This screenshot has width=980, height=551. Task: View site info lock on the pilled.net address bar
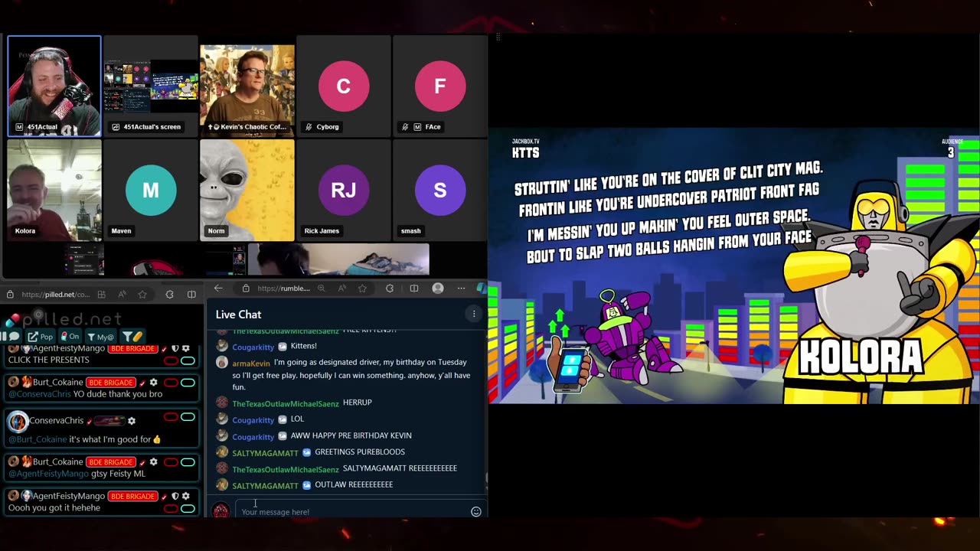[x=10, y=295]
